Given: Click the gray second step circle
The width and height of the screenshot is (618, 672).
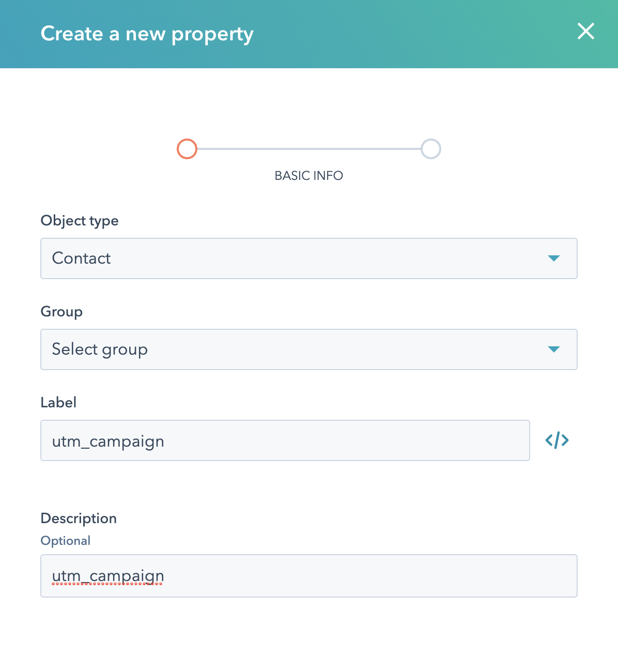Looking at the screenshot, I should [430, 149].
